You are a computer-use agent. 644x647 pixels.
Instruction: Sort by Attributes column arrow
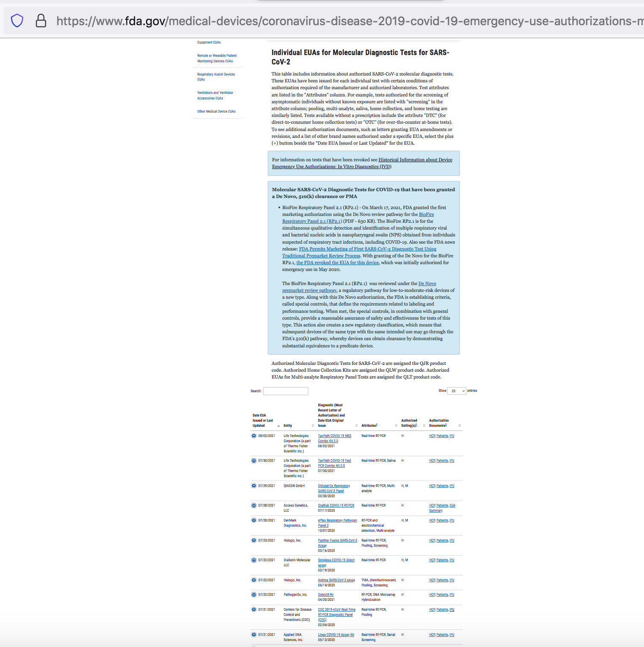tap(396, 426)
